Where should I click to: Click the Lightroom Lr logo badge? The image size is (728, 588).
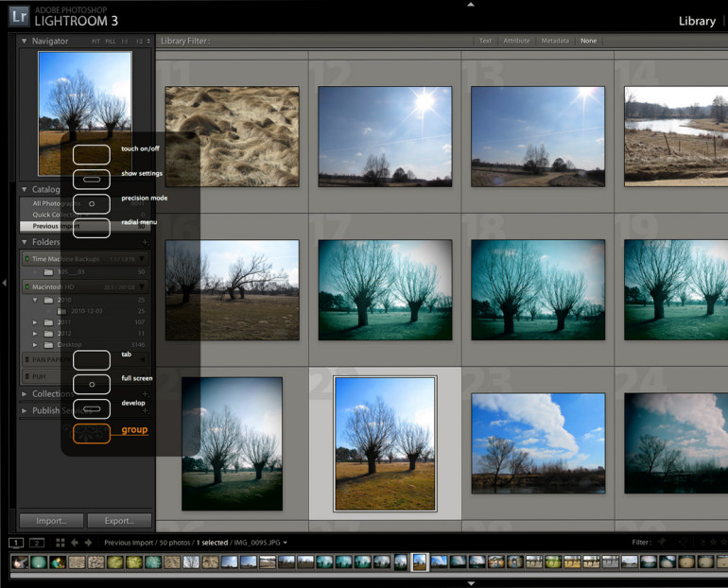pos(19,16)
